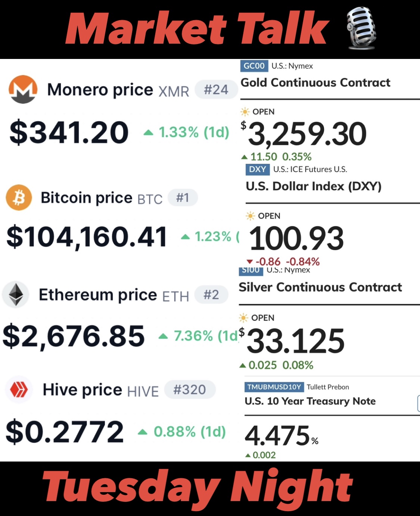
Task: Open the U.S. Dollar Index (DXY) title
Action: tap(314, 186)
